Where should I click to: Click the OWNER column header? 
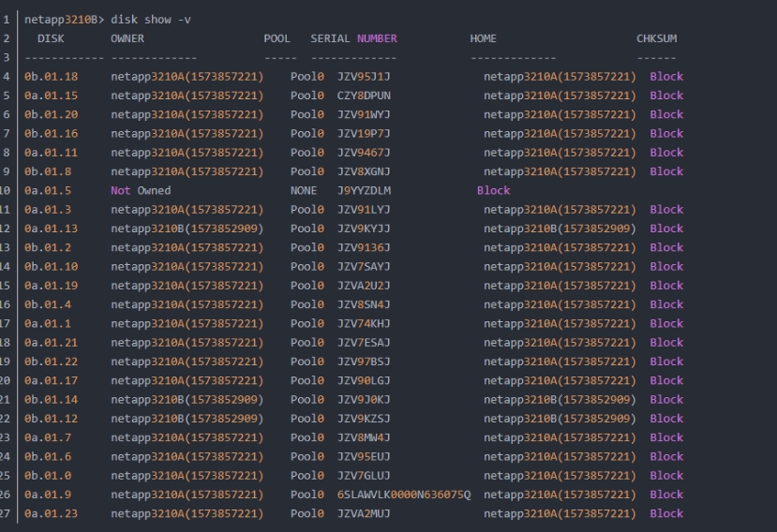tap(127, 38)
